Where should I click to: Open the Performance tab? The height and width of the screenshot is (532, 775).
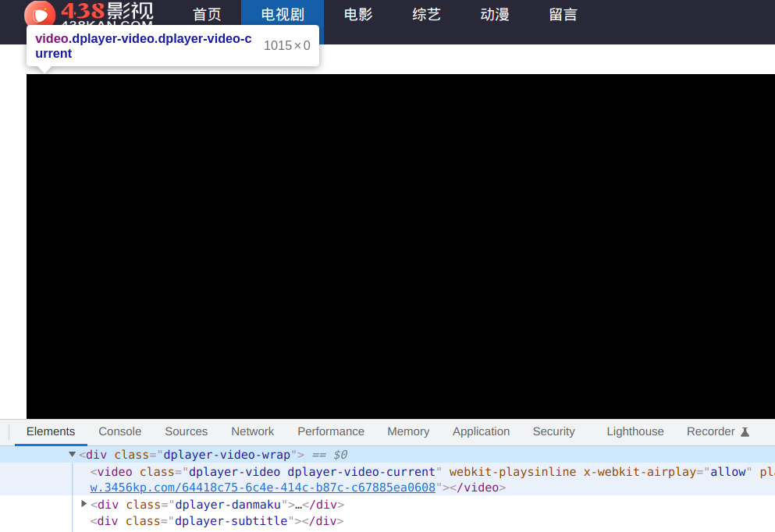(331, 431)
